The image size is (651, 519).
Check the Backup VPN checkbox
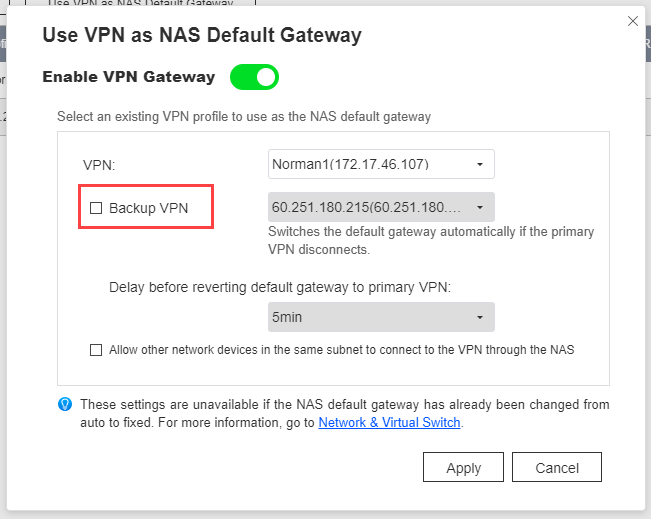[x=96, y=208]
